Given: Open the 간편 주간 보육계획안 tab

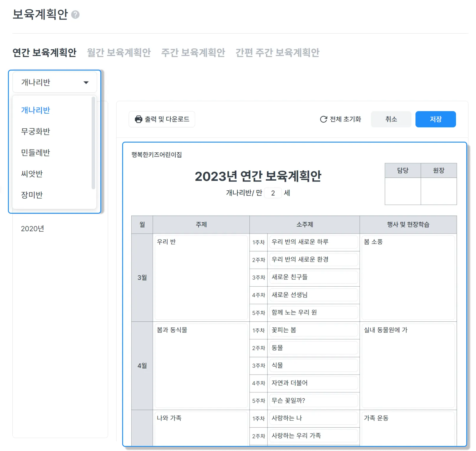Looking at the screenshot, I should click(277, 53).
